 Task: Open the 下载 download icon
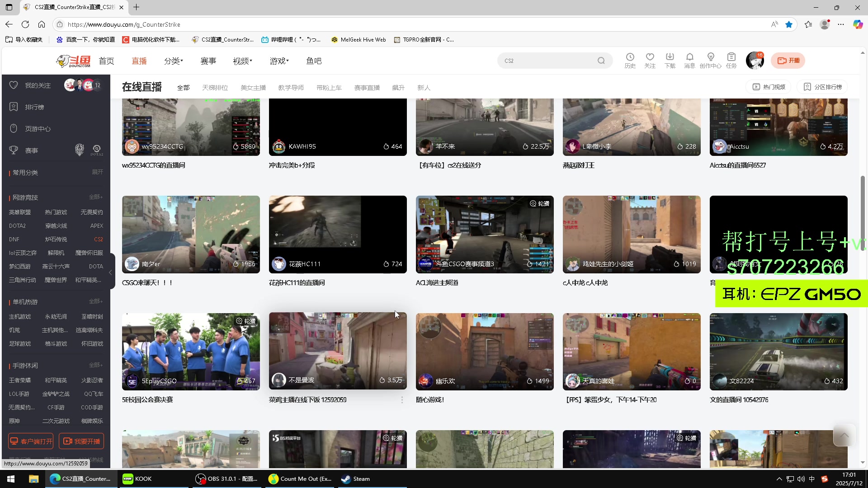[x=670, y=60]
